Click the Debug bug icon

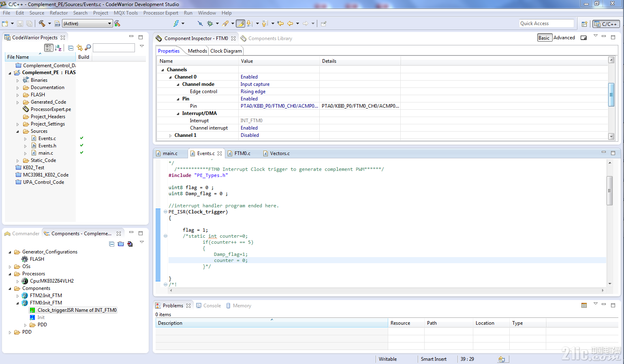point(210,23)
